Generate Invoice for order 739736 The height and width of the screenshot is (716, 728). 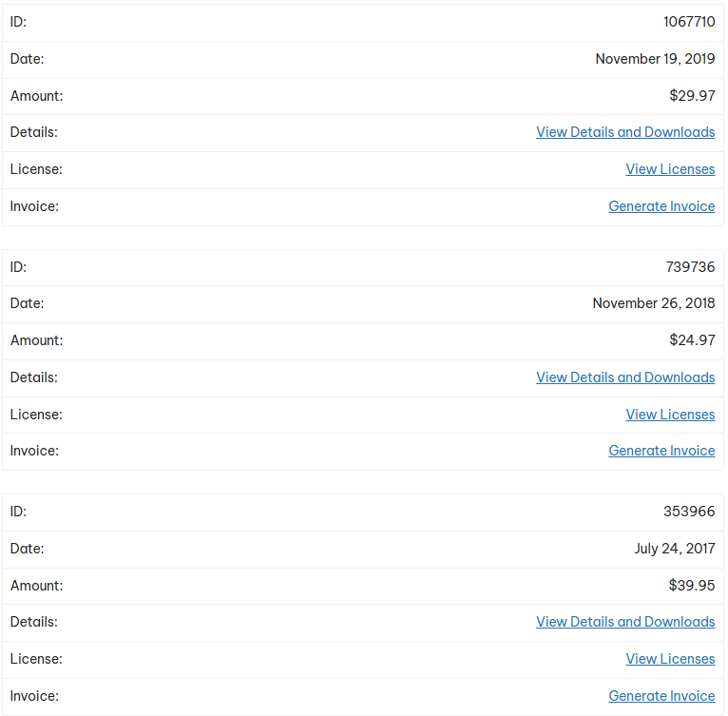click(661, 451)
